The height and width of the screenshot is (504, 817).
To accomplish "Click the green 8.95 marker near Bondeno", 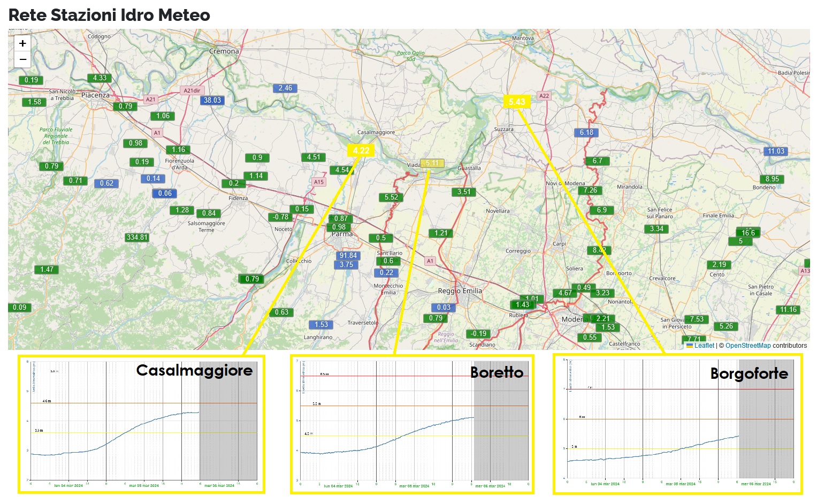I will coord(772,179).
